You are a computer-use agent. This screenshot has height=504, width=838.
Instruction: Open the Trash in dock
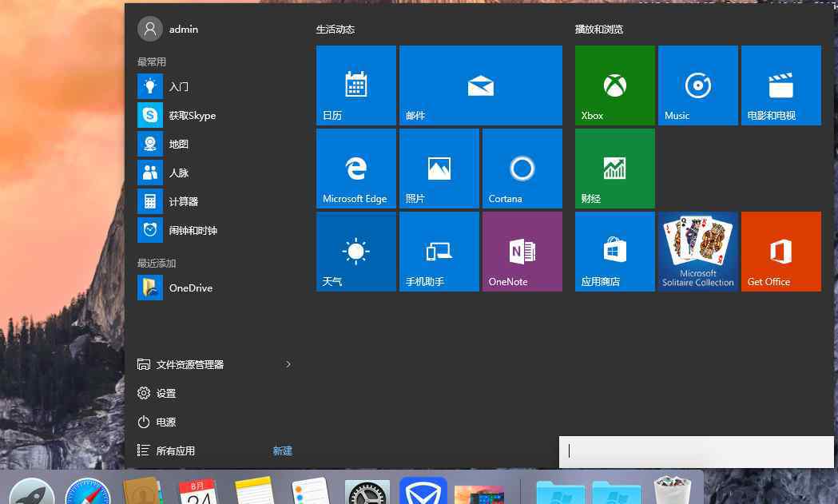coord(673,490)
